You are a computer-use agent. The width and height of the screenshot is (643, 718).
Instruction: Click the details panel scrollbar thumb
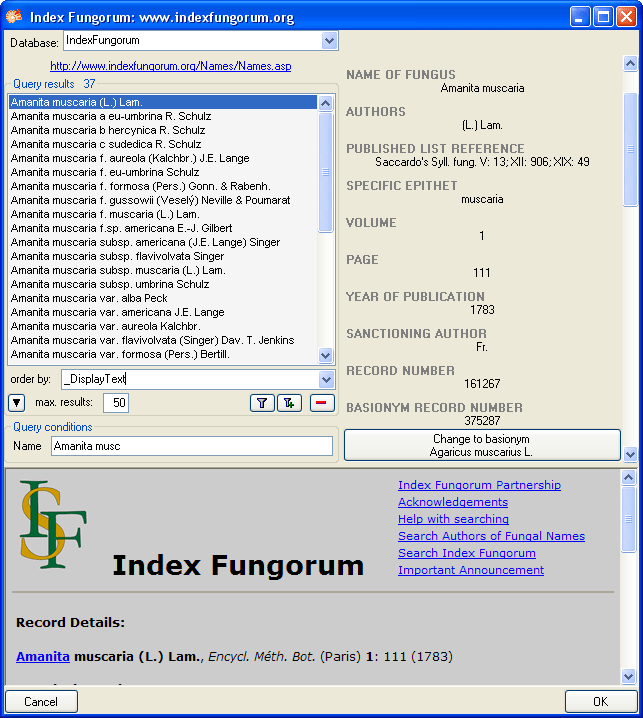(630, 149)
